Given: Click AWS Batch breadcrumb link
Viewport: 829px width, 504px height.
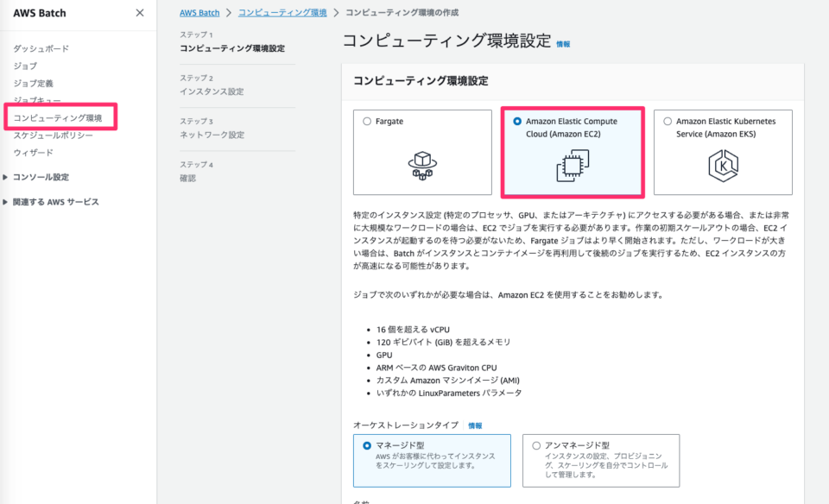Looking at the screenshot, I should click(199, 13).
